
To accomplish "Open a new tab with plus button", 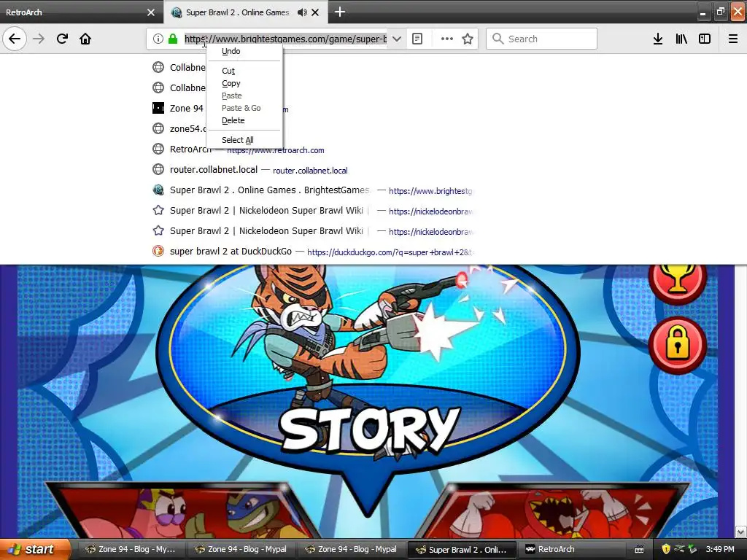I will [340, 12].
